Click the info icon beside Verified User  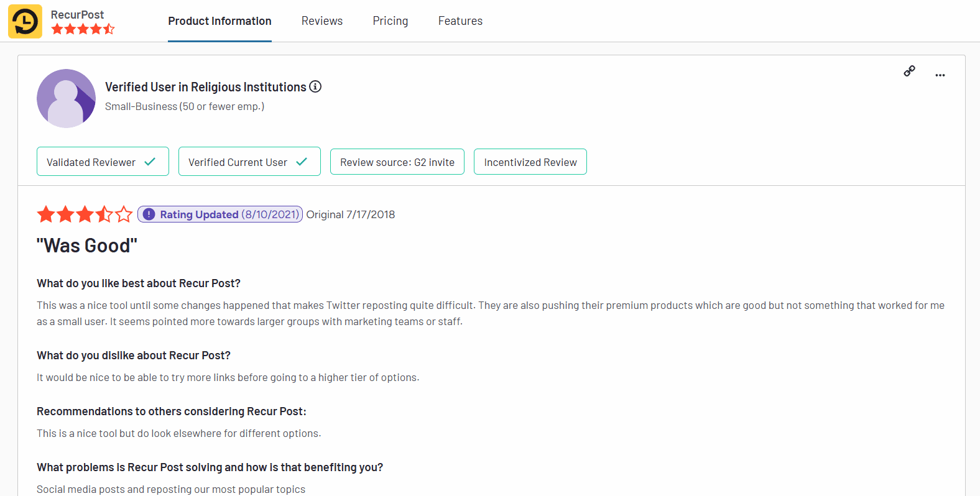[315, 87]
